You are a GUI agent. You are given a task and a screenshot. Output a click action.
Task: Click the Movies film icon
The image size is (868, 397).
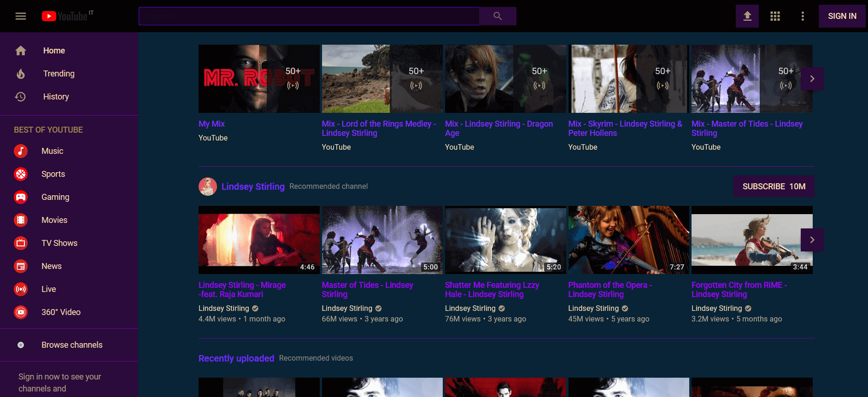coord(21,220)
